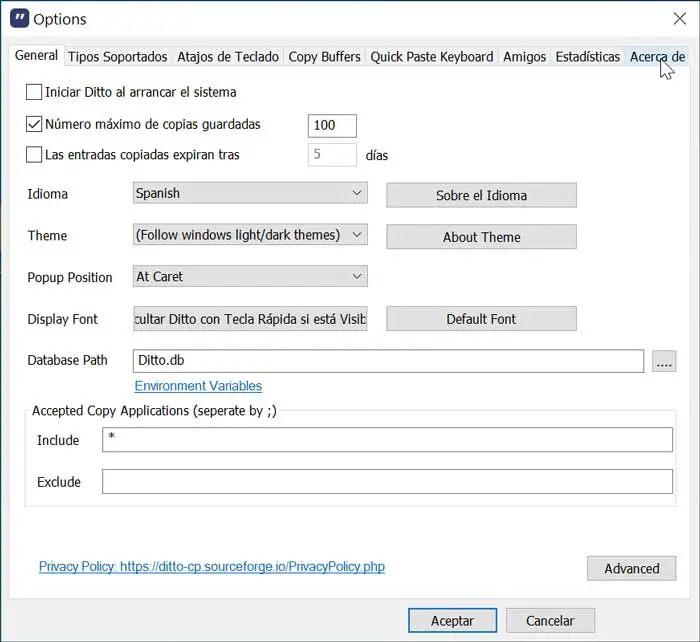Check Las entradas copiadas expiran tras

(34, 155)
